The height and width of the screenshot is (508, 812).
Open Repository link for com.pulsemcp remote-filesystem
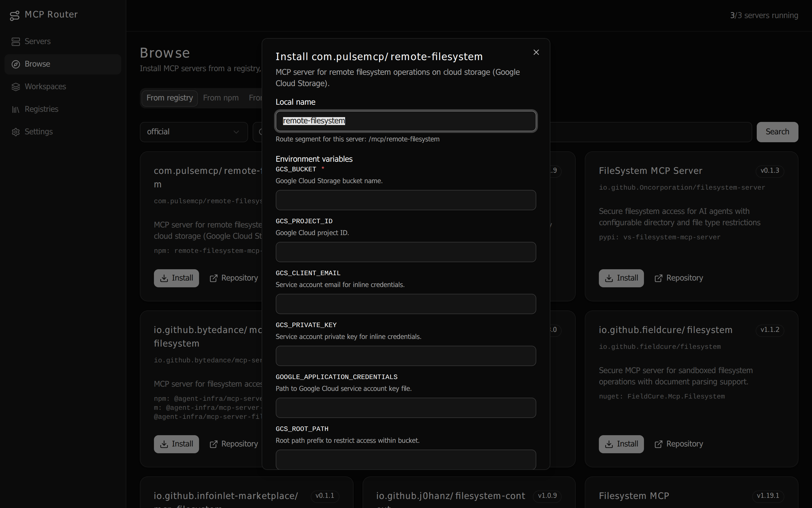pos(234,278)
